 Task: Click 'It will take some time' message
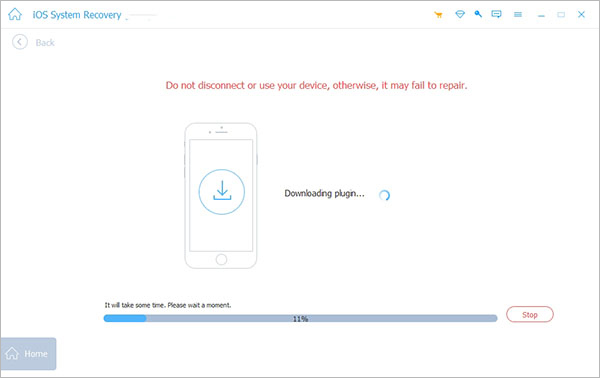click(168, 305)
